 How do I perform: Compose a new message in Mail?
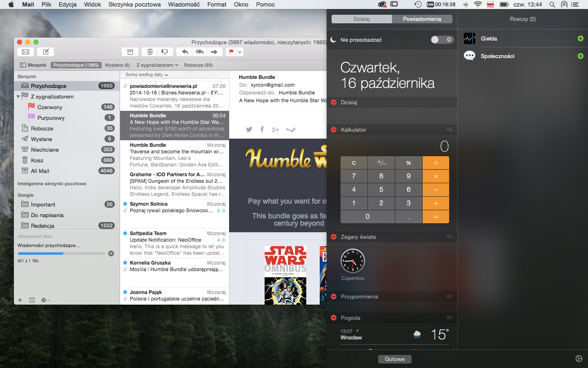point(46,52)
